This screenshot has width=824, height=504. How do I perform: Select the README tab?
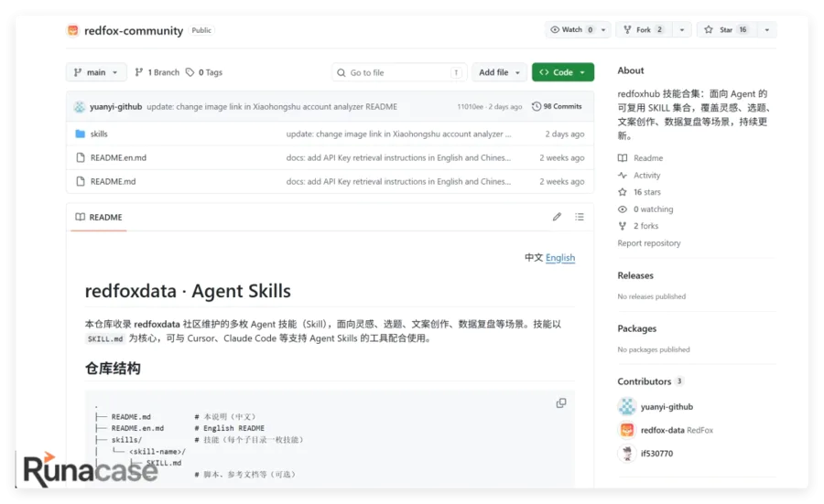click(x=99, y=217)
